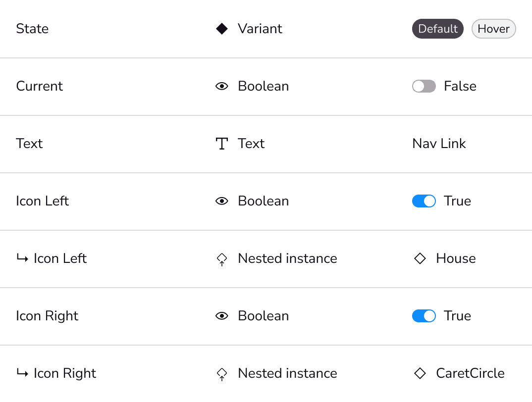
Task: Click nested instance icon for Icon Right
Action: pyautogui.click(x=222, y=374)
